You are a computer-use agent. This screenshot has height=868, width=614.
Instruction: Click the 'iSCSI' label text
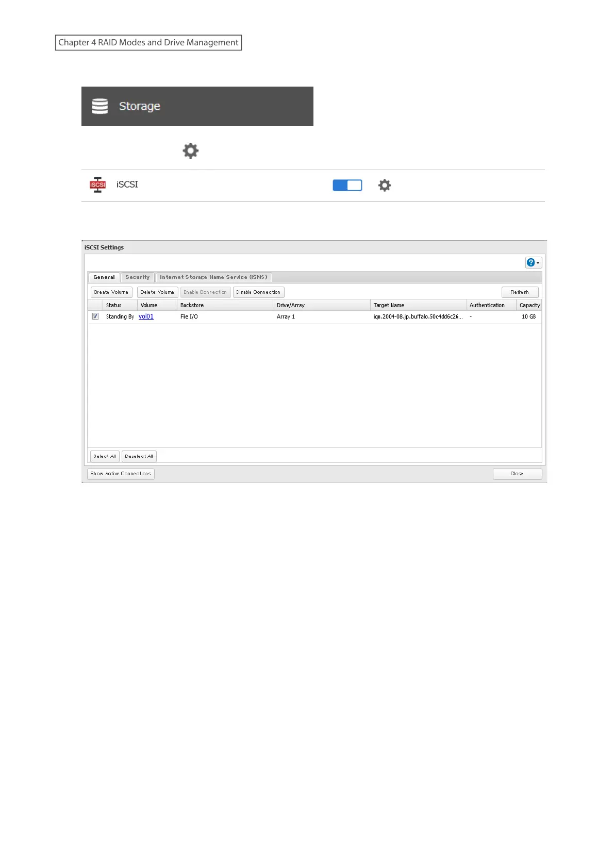tap(127, 185)
